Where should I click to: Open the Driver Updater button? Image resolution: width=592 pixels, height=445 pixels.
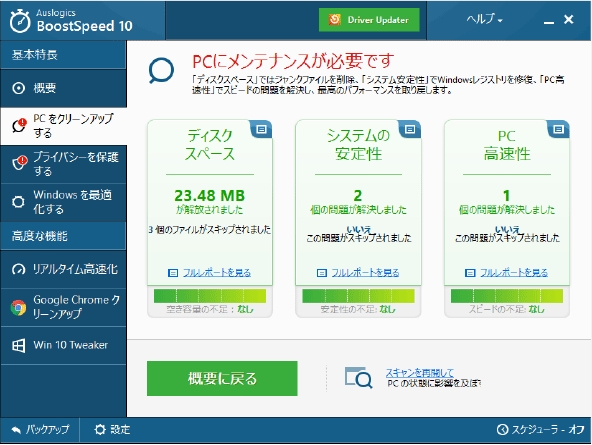[369, 20]
